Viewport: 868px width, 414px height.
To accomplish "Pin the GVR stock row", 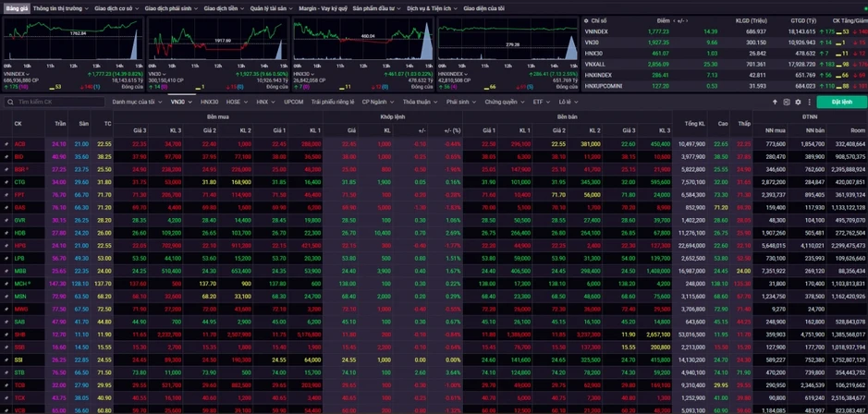I will [x=6, y=220].
